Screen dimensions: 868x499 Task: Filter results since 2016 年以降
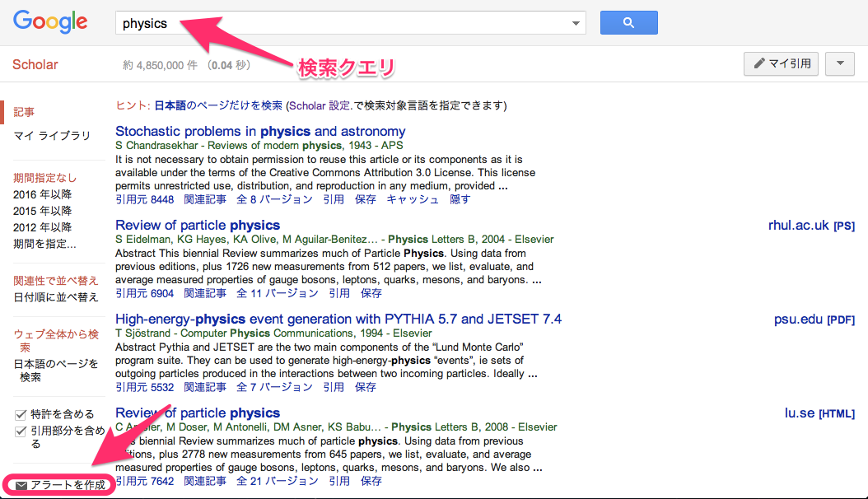click(x=43, y=194)
